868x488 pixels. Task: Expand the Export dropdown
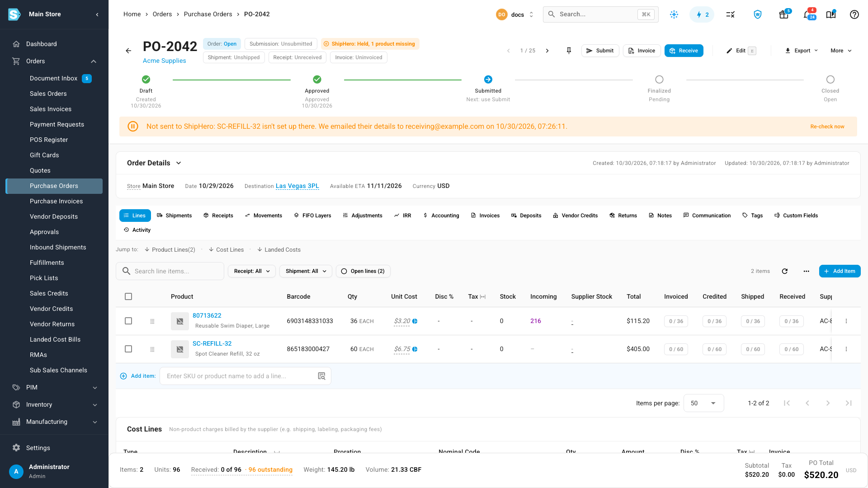pyautogui.click(x=802, y=51)
